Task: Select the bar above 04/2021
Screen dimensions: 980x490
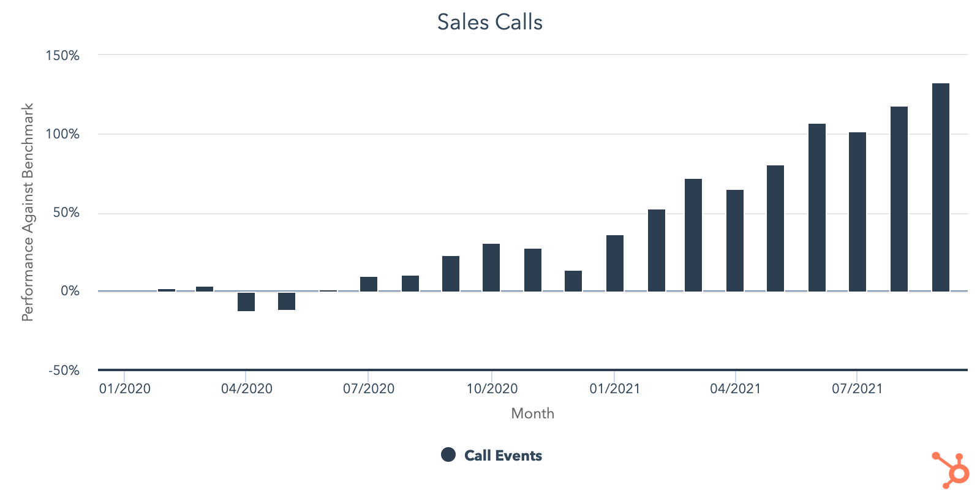Action: coord(735,241)
